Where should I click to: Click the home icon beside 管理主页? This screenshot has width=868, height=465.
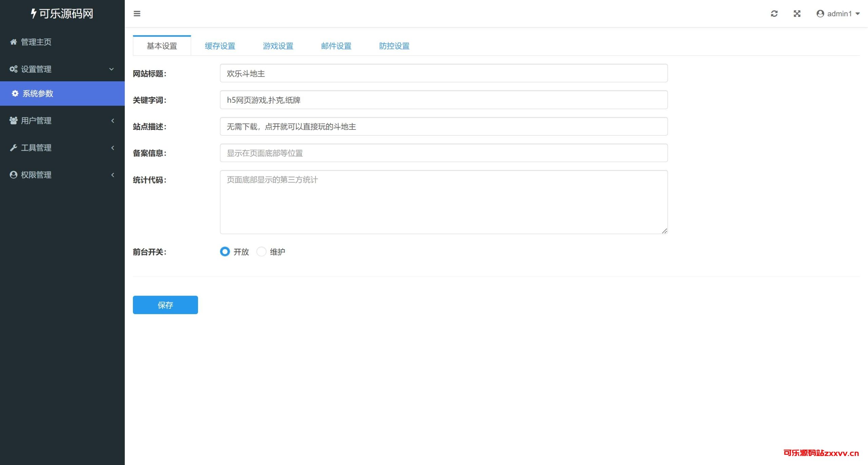(13, 42)
